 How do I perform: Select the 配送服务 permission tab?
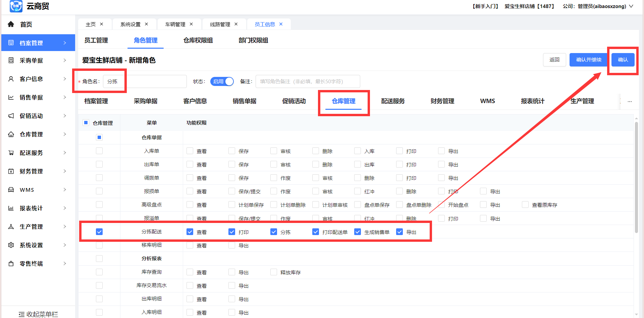(x=393, y=101)
